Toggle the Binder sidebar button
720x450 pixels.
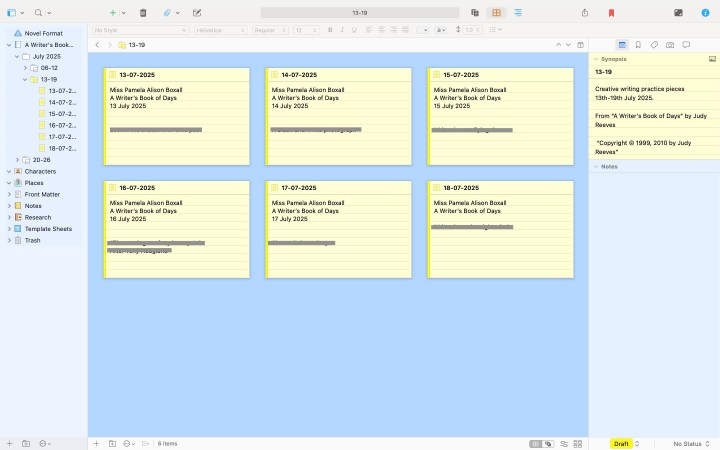pyautogui.click(x=14, y=13)
